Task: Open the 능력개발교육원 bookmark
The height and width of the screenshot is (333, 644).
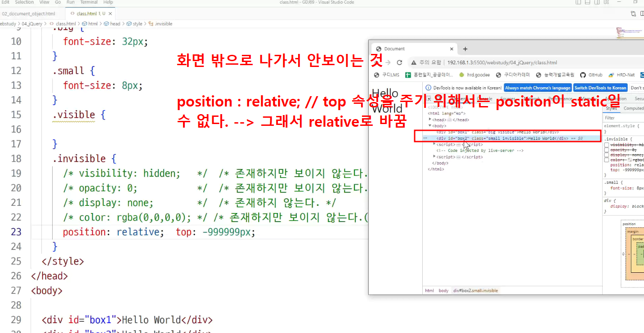Action: point(555,75)
